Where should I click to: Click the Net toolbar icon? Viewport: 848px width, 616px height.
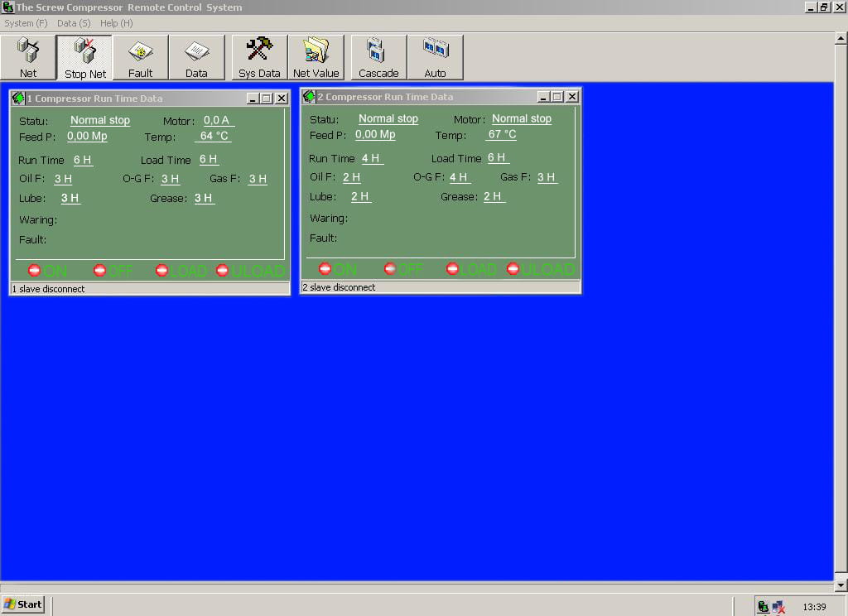[x=28, y=57]
